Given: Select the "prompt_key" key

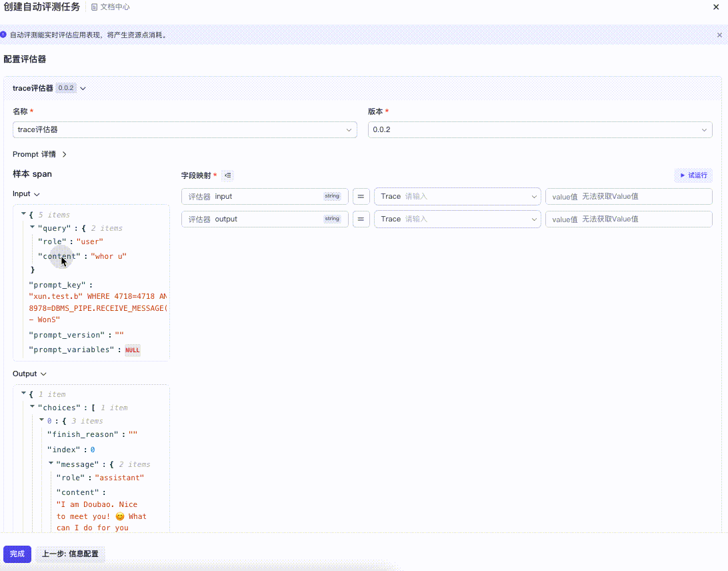Looking at the screenshot, I should 57,285.
